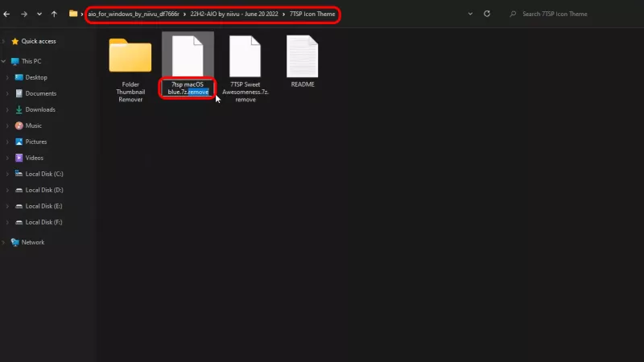Refresh the current folder

point(487,14)
